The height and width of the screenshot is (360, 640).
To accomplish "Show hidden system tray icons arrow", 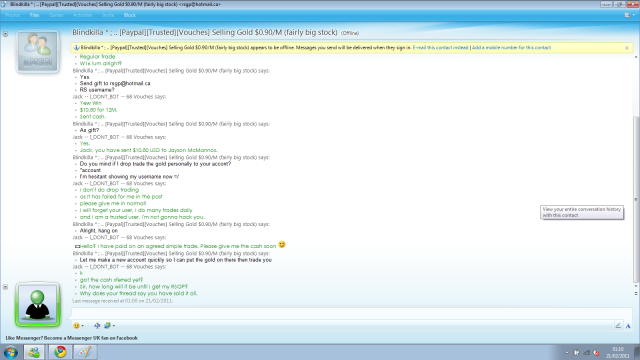I will pyautogui.click(x=567, y=353).
